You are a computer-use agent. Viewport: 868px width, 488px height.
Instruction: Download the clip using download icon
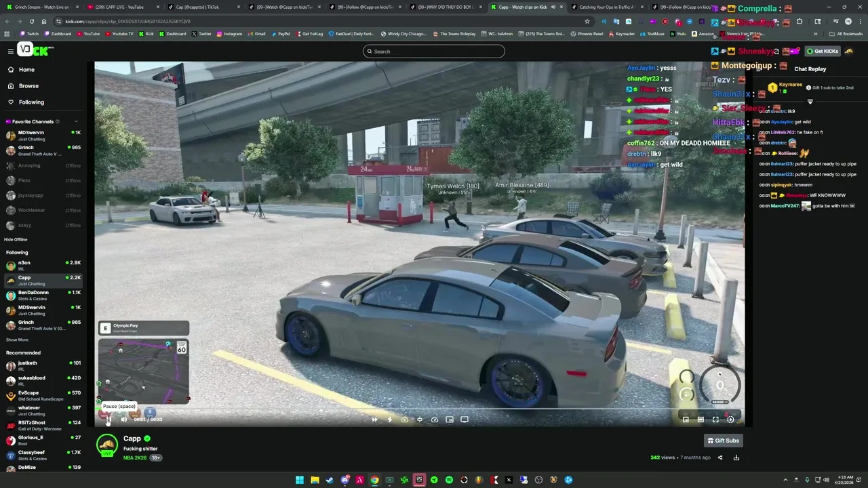(736, 457)
